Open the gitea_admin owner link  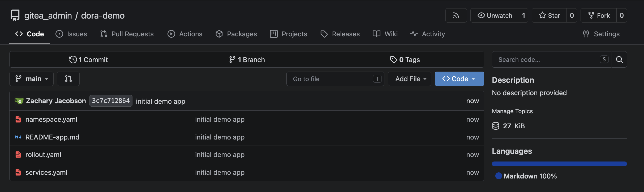click(x=48, y=16)
